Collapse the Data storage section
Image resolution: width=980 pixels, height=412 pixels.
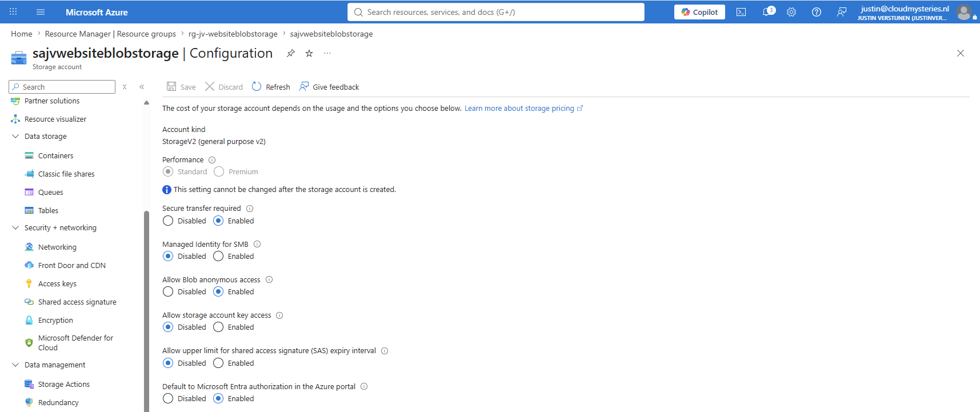pos(15,136)
